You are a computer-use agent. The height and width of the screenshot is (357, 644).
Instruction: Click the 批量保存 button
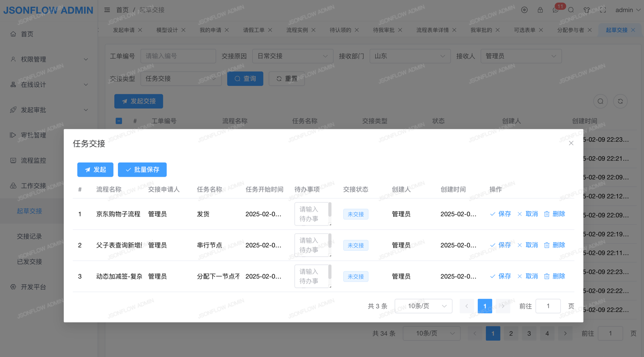click(142, 169)
